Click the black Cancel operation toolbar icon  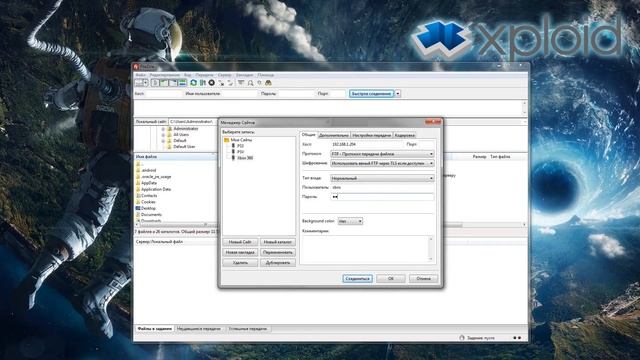[211, 83]
